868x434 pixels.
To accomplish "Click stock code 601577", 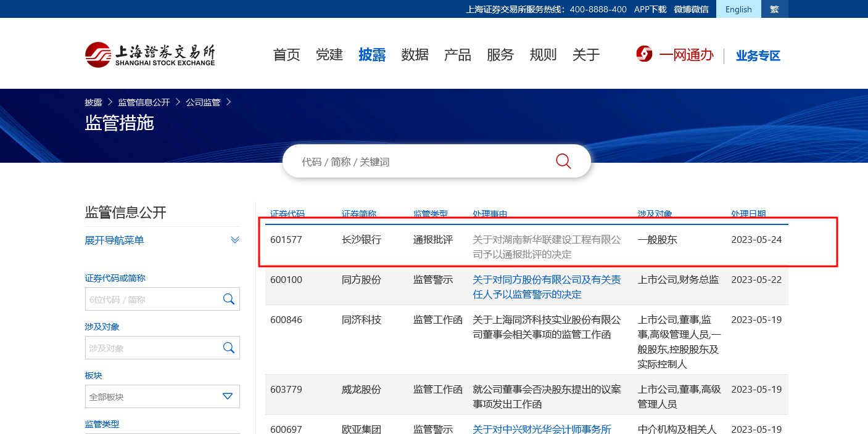I will pos(286,240).
